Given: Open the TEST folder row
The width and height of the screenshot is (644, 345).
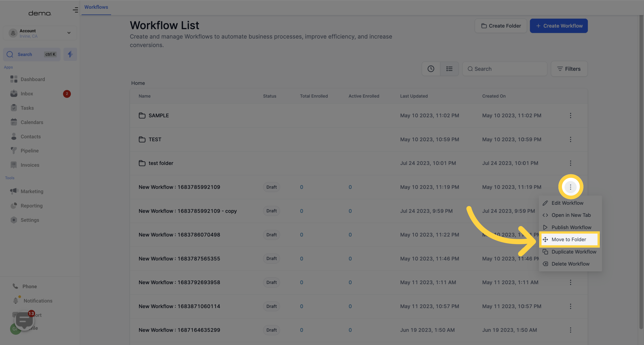Looking at the screenshot, I should tap(155, 139).
